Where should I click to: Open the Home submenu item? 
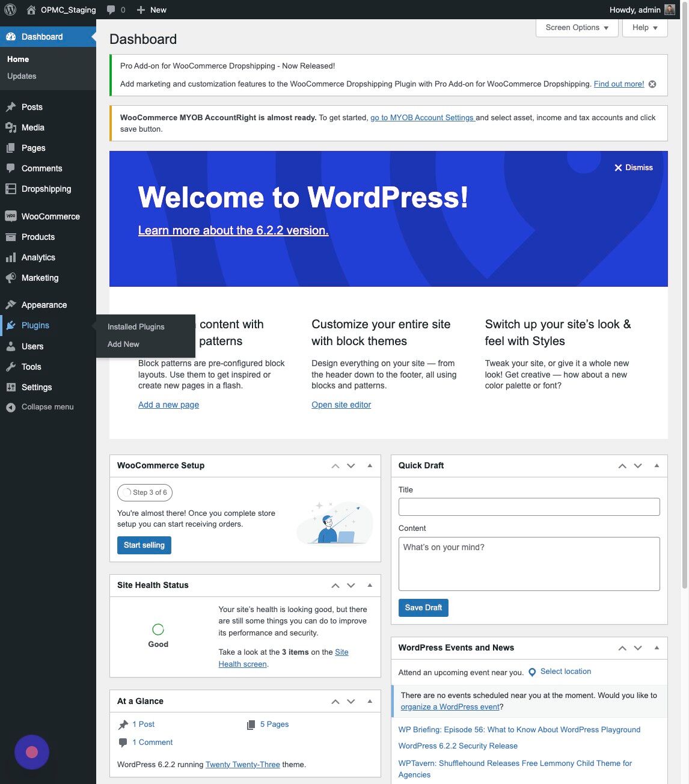tap(18, 60)
